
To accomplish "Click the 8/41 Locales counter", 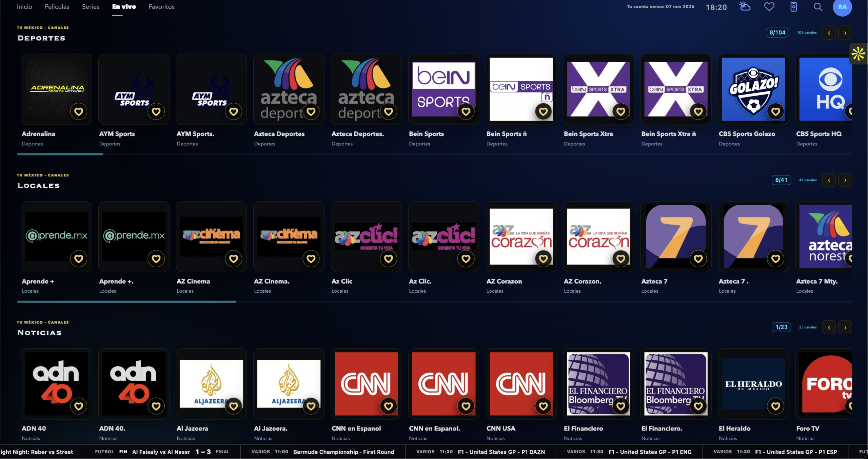I will [781, 180].
